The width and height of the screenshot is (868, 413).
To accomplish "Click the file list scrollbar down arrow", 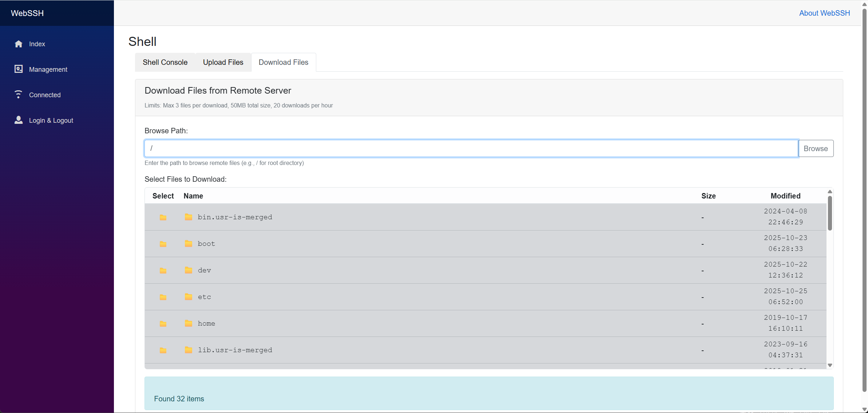I will pos(830,365).
